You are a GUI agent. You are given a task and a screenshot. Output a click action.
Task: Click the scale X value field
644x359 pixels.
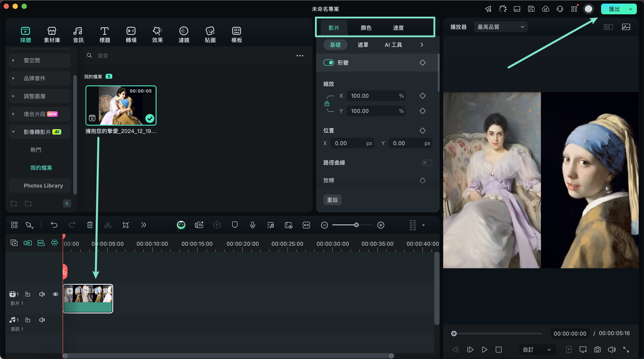click(376, 96)
